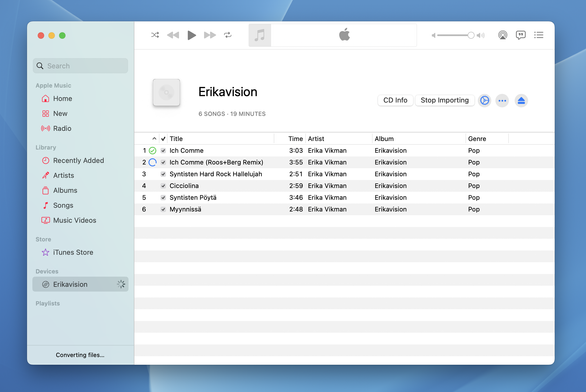Click the high volume speaker icon

[x=481, y=36]
